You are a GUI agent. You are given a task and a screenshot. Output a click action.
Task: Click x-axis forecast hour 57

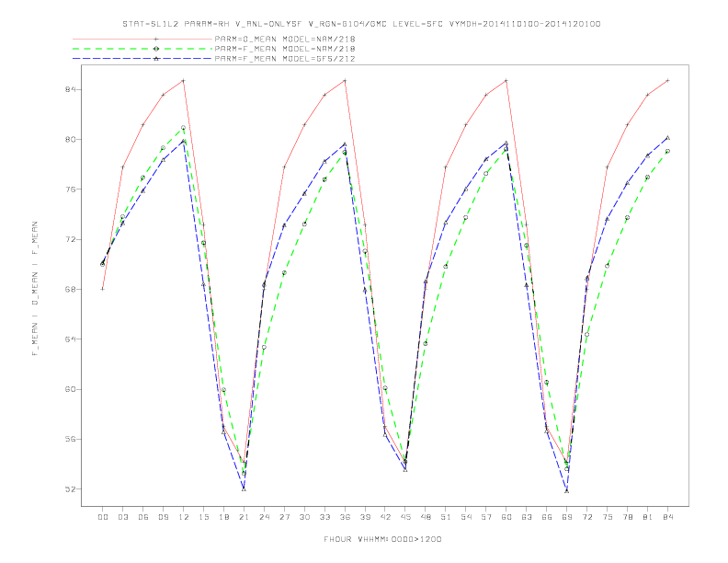pos(486,517)
